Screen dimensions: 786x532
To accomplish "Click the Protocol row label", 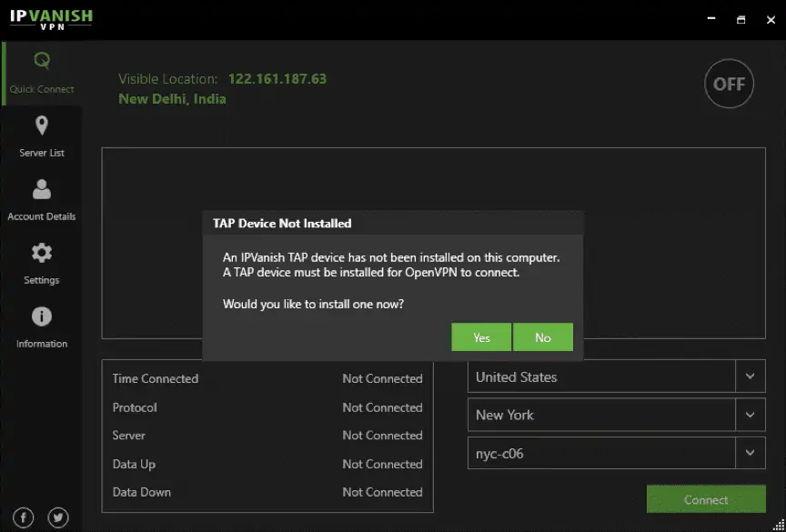I will [x=135, y=407].
